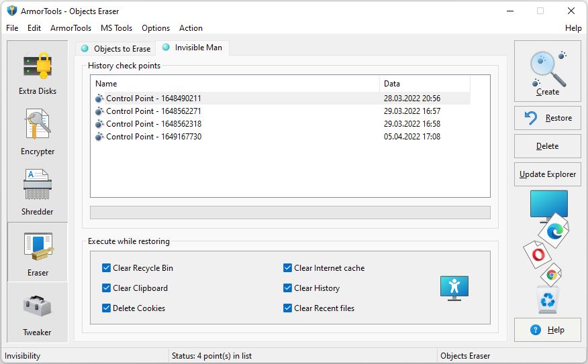588x364 pixels.
Task: Toggle the Delete Cookies checkbox
Action: [x=106, y=308]
